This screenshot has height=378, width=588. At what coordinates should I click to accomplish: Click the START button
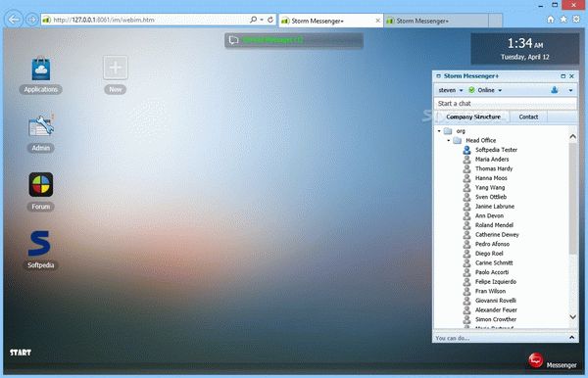coord(21,353)
